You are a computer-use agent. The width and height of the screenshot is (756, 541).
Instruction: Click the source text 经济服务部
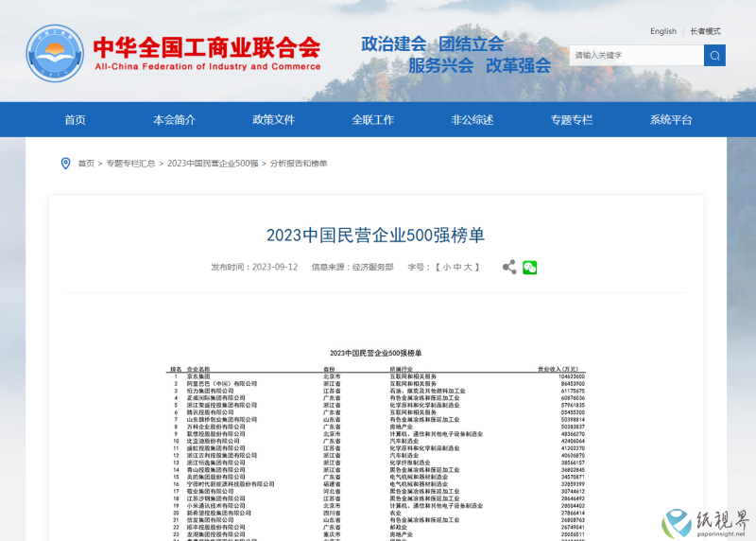373,267
